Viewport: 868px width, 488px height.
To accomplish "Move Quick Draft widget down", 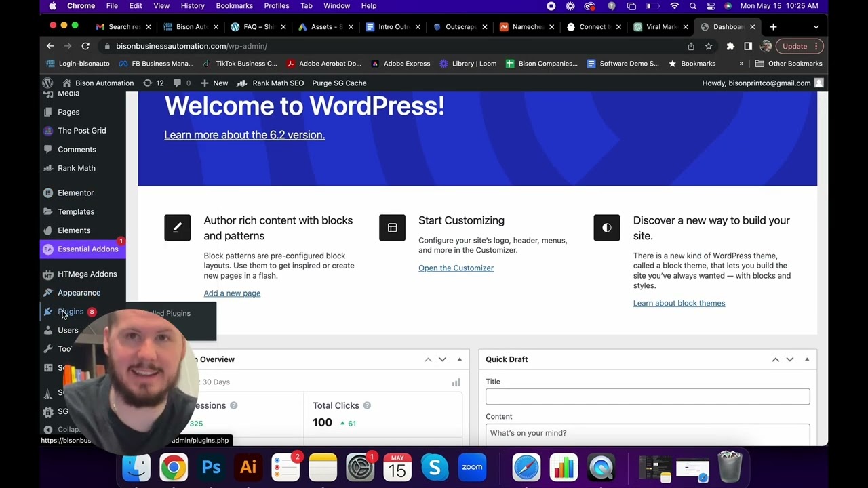I will click(x=790, y=359).
